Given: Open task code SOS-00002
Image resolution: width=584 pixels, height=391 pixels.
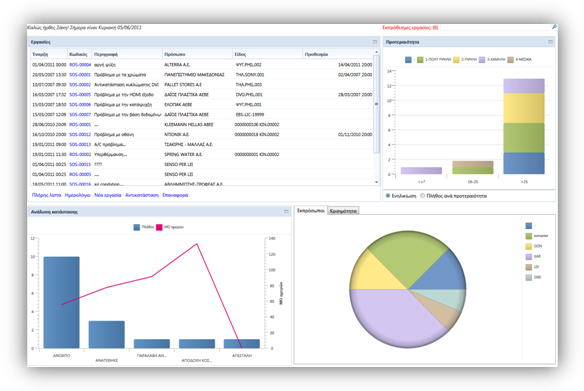Looking at the screenshot, I should (x=80, y=85).
